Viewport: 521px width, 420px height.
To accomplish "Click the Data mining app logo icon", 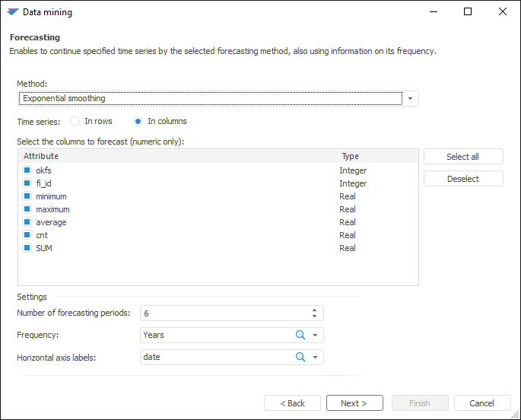I will pyautogui.click(x=13, y=12).
